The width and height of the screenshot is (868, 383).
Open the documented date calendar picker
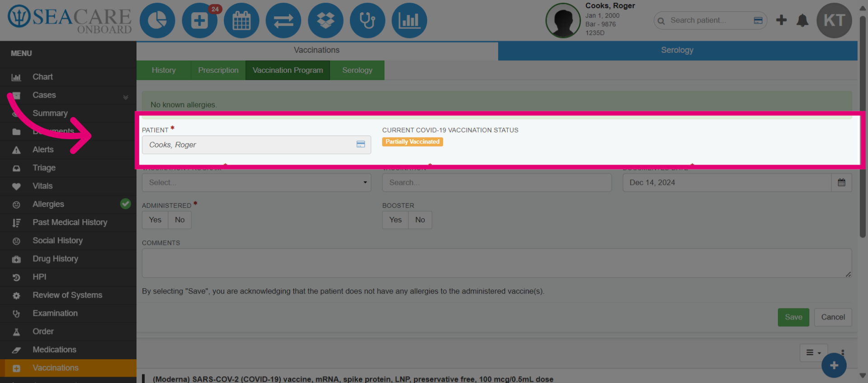click(841, 182)
